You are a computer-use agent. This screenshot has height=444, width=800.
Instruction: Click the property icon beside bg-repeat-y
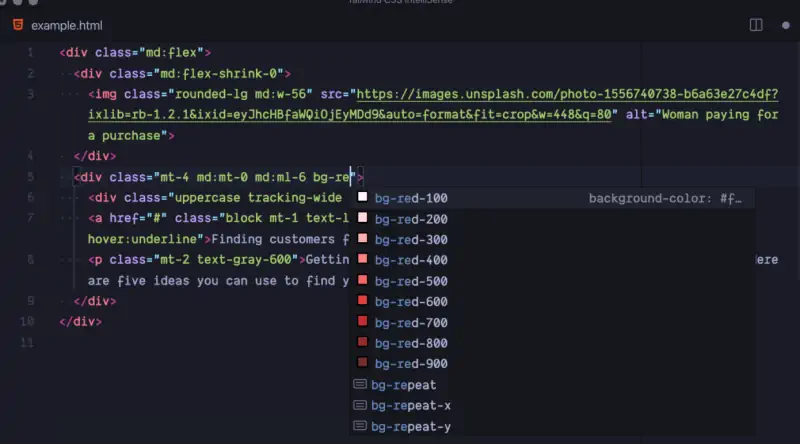click(360, 425)
